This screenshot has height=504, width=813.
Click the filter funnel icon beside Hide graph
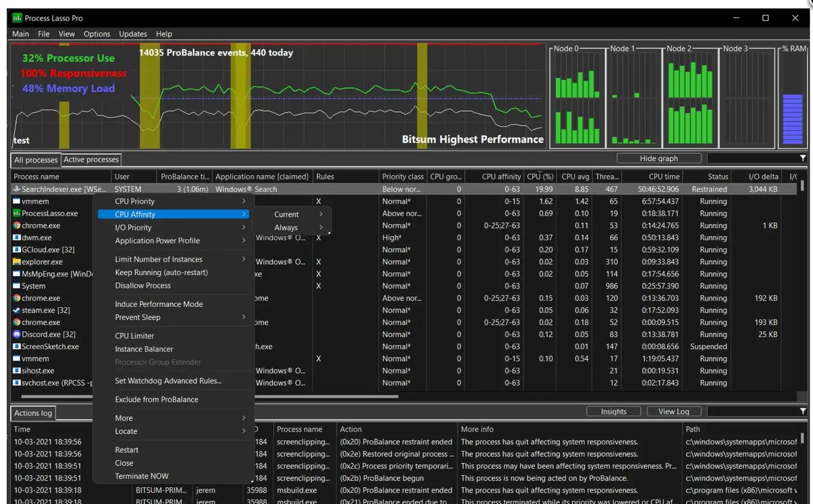(x=802, y=158)
